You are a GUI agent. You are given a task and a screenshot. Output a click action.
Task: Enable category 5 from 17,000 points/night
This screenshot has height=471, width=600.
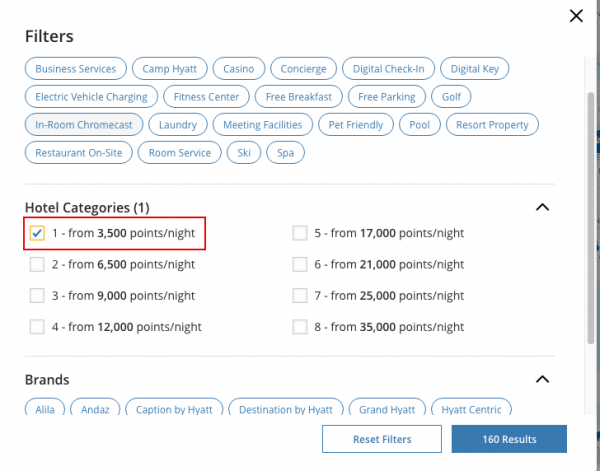coord(300,233)
